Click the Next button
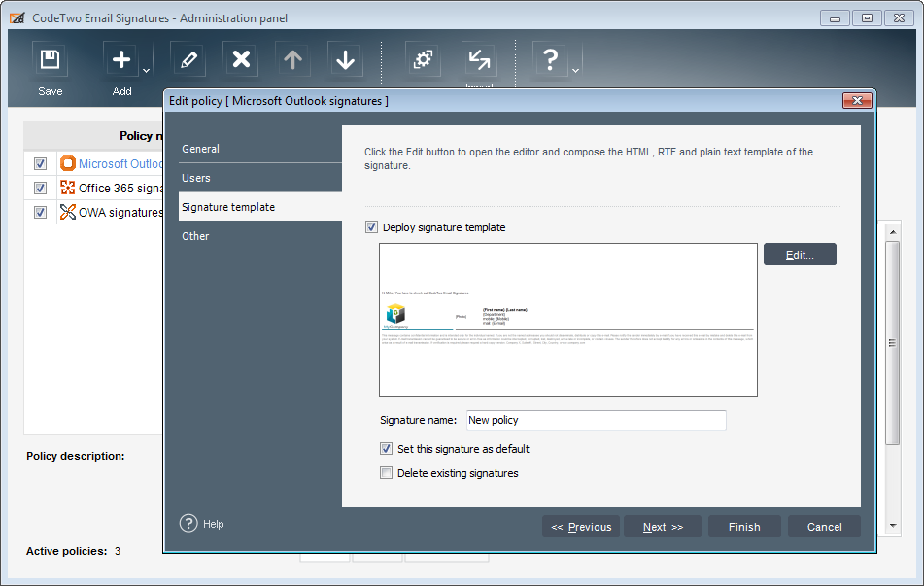The height and width of the screenshot is (586, 924). [663, 527]
